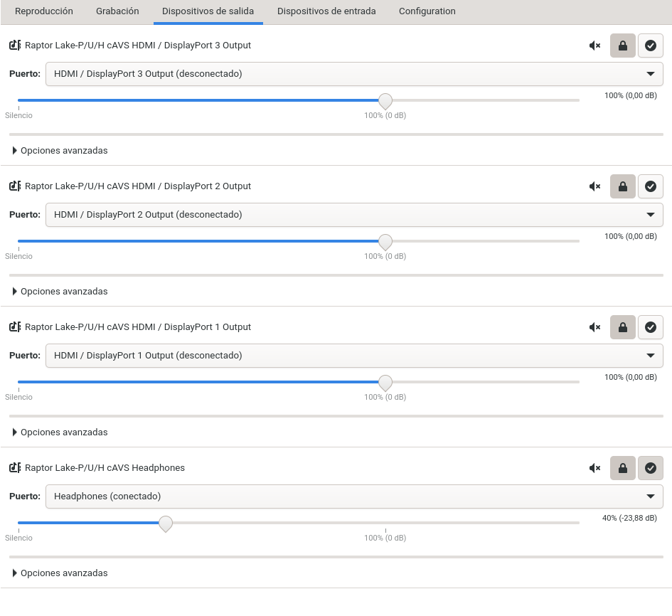Set DisplayPort 2 Output as fallback device
Image resolution: width=672 pixels, height=616 pixels.
[651, 186]
